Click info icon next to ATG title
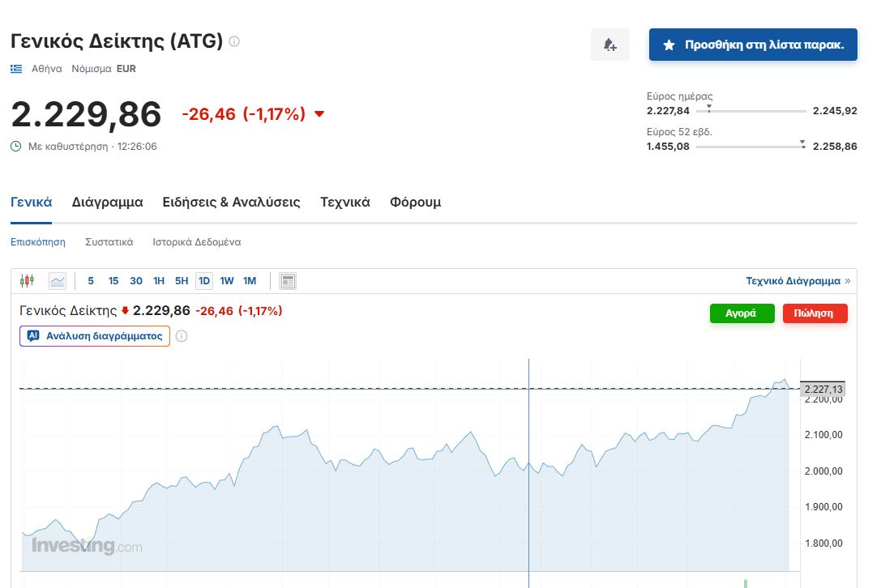The height and width of the screenshot is (588, 881). tap(234, 41)
